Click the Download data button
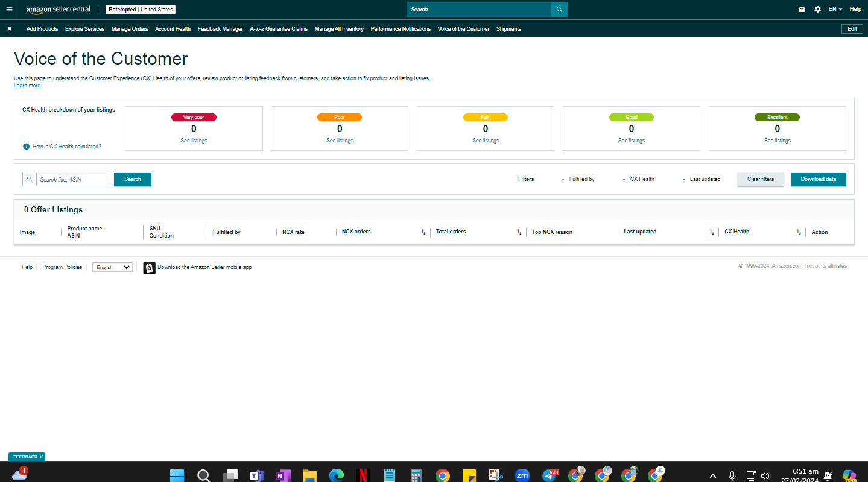This screenshot has width=868, height=482. (x=818, y=179)
